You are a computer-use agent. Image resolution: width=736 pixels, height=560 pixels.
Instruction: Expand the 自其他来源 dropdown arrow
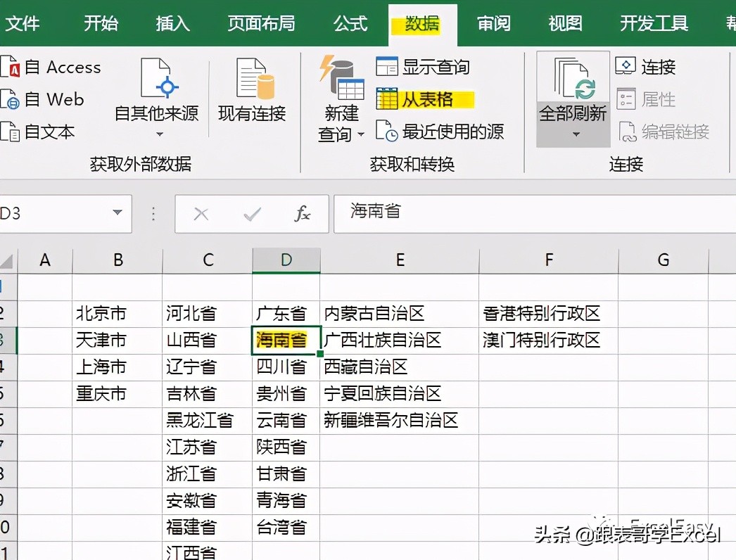point(160,134)
